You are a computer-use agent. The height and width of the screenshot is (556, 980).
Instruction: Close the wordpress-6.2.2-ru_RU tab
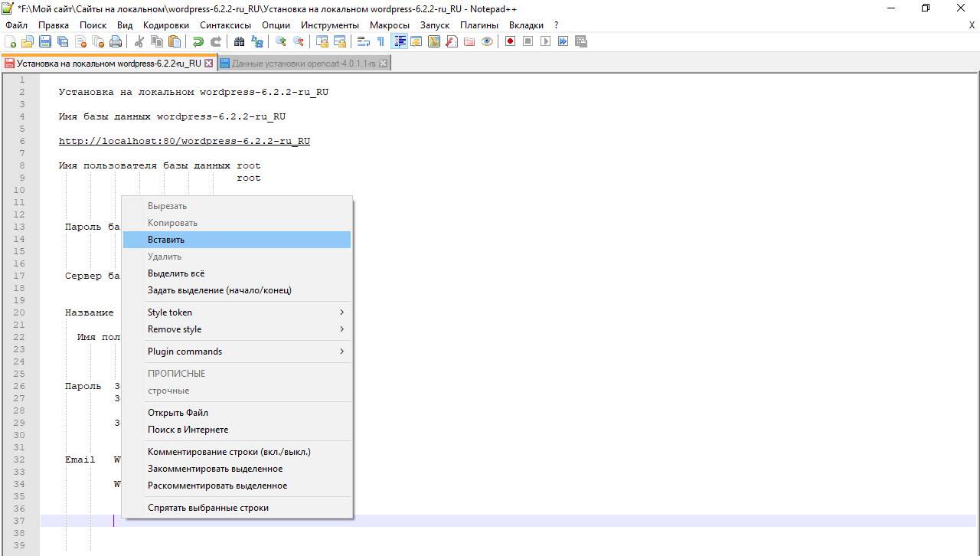point(209,64)
